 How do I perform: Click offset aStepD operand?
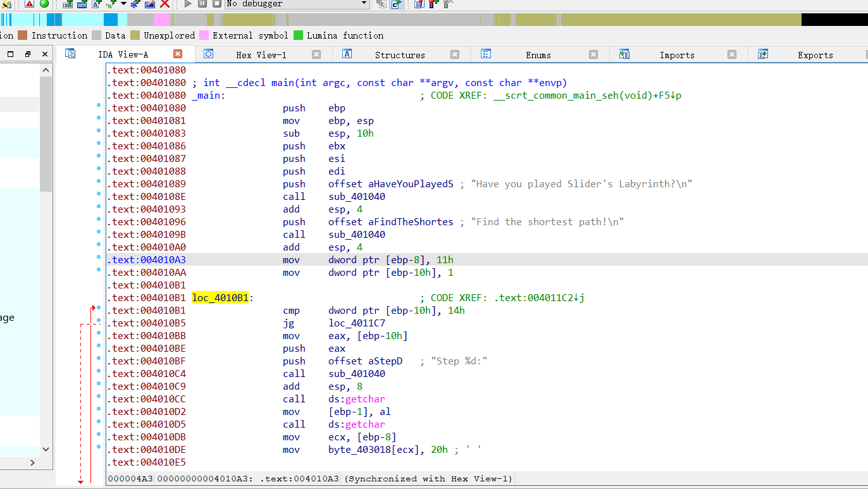pos(366,361)
